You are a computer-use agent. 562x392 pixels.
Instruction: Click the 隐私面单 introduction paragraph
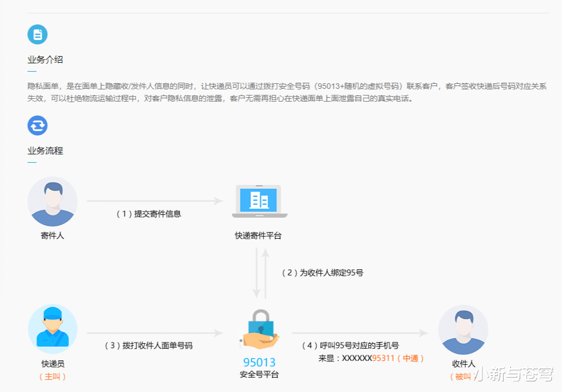click(287, 92)
